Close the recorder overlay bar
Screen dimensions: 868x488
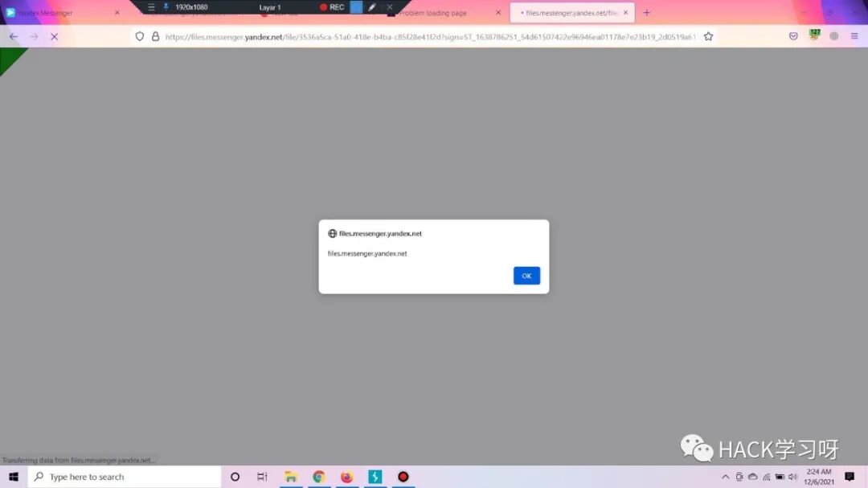pyautogui.click(x=390, y=7)
